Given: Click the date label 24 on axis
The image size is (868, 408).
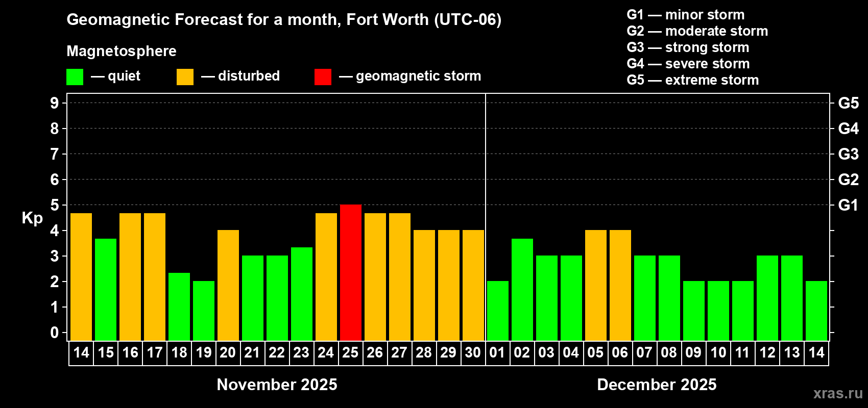Looking at the screenshot, I should (326, 352).
